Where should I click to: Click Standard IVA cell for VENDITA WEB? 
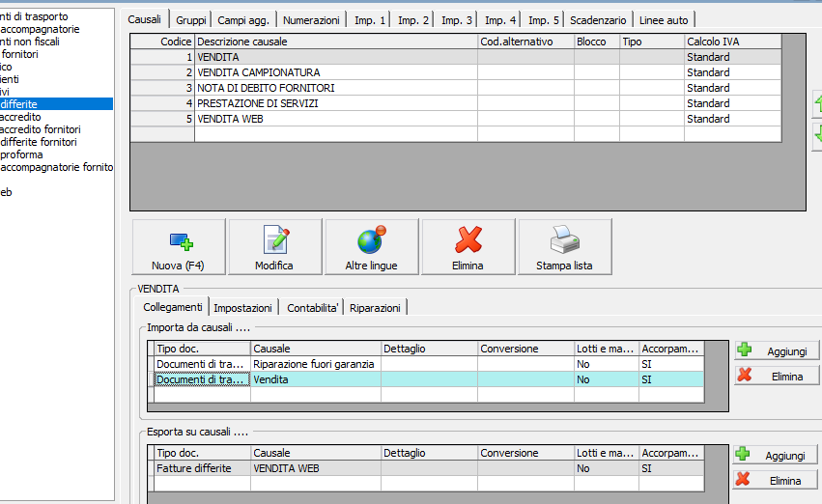tap(732, 119)
